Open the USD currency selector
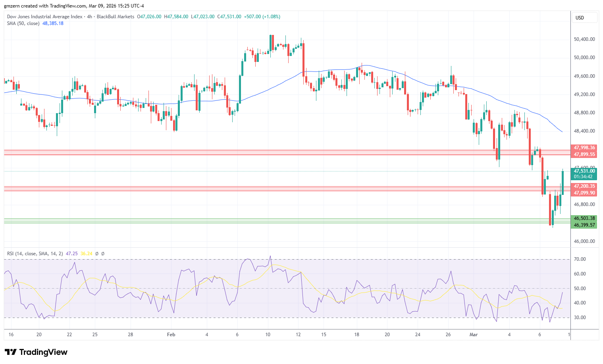 [585, 17]
